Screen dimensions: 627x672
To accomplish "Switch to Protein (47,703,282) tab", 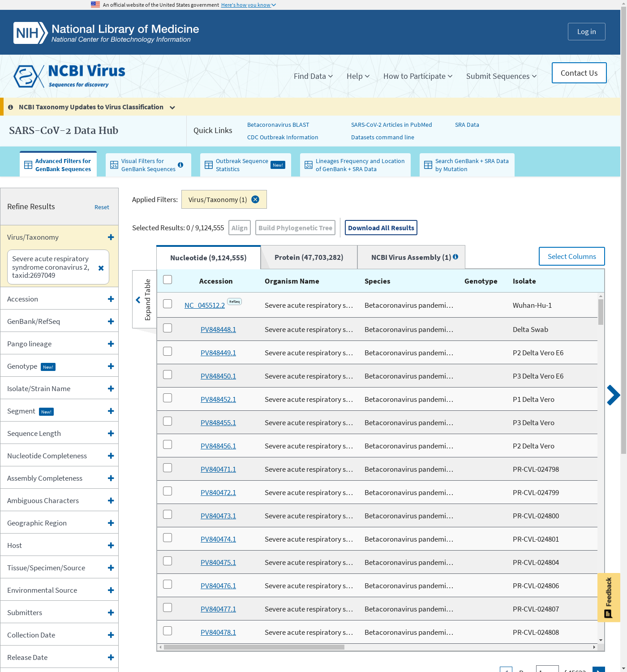I will [309, 257].
